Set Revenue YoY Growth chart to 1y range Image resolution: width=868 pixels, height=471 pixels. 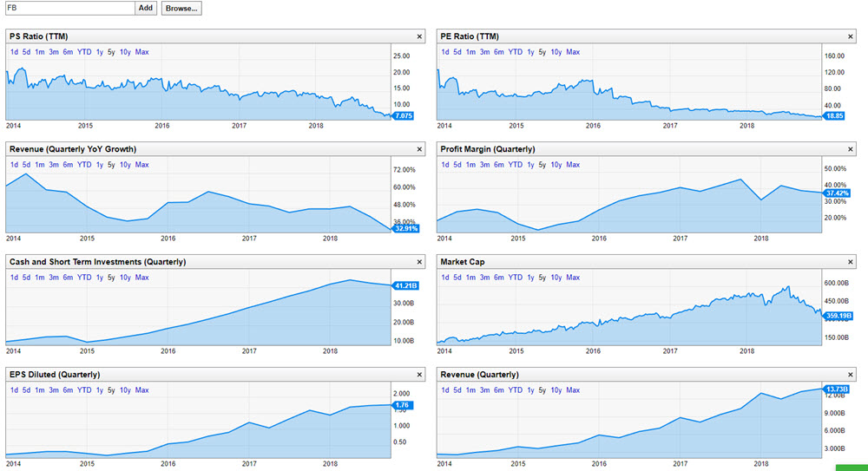click(x=100, y=165)
